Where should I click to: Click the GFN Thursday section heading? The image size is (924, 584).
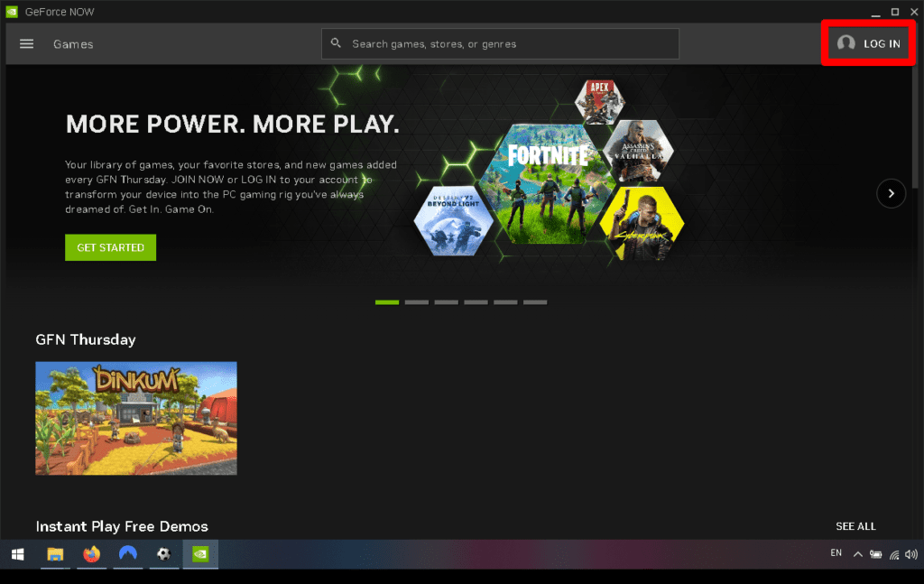(x=86, y=339)
